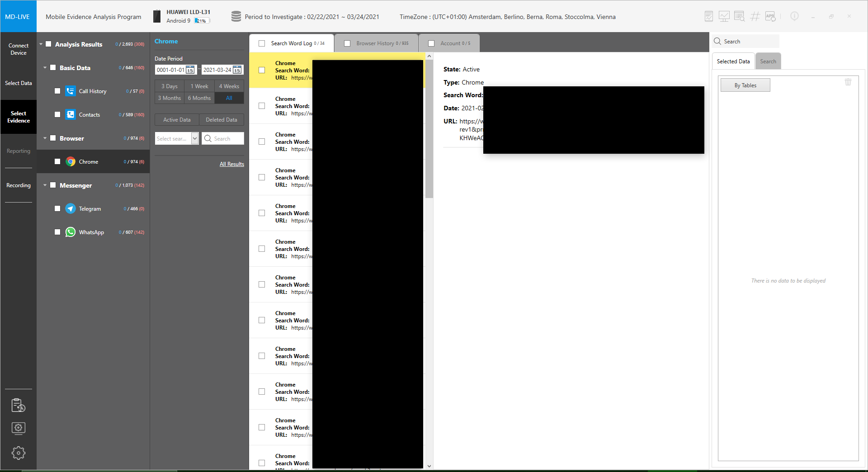Image resolution: width=868 pixels, height=472 pixels.
Task: Toggle Analysis Results checkbox
Action: pos(48,44)
